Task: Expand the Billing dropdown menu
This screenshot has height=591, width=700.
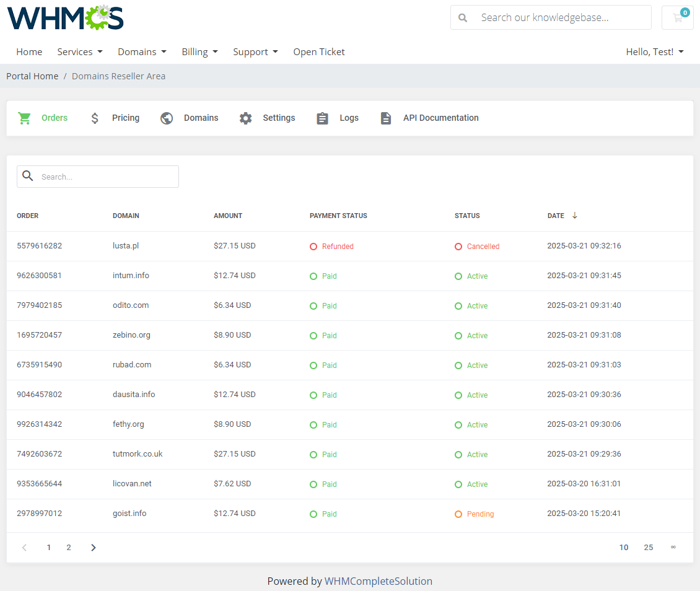Action: point(199,51)
